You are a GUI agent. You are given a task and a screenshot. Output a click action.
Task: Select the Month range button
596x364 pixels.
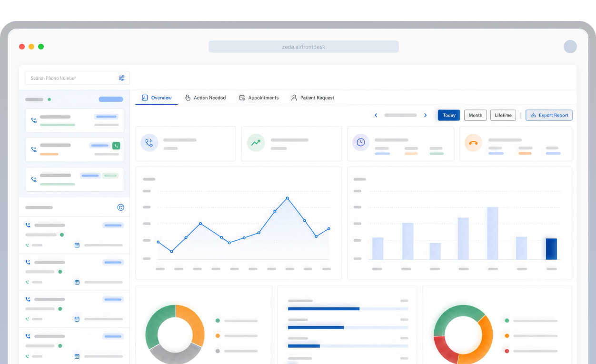click(475, 115)
